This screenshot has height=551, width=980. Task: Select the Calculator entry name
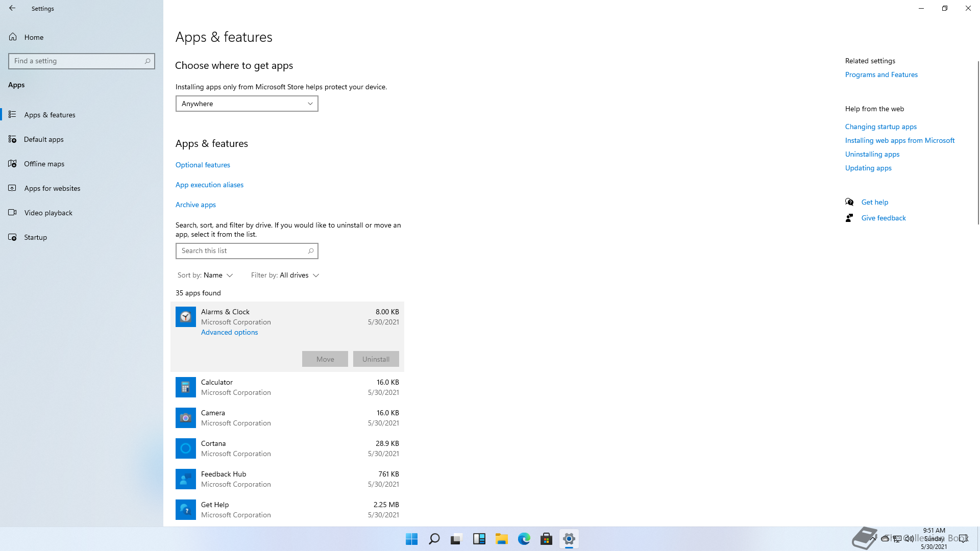click(x=217, y=382)
